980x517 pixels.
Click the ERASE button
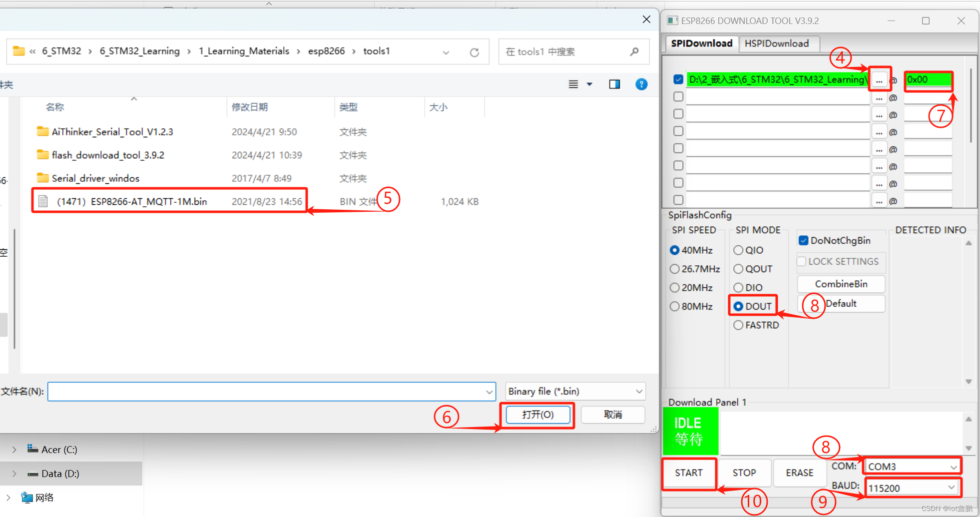pyautogui.click(x=800, y=473)
